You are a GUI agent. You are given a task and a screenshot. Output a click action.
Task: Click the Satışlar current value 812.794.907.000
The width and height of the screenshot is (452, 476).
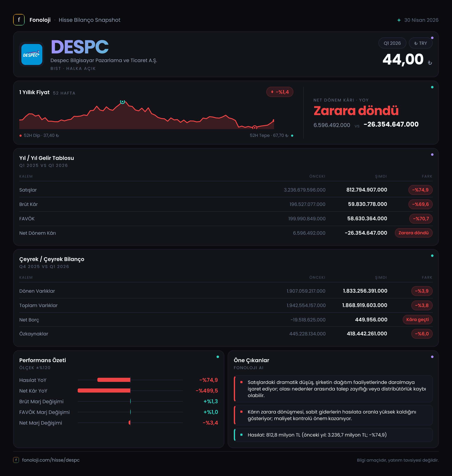click(x=367, y=190)
